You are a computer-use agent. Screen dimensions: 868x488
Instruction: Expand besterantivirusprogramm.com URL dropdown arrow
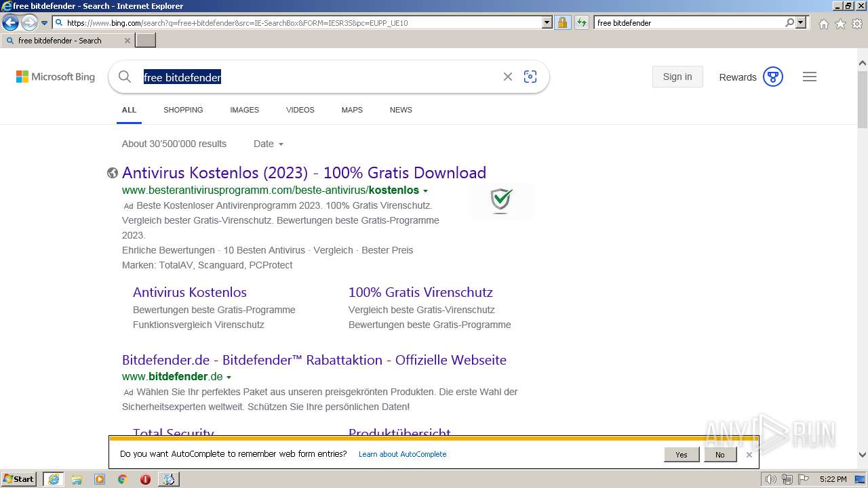point(425,191)
